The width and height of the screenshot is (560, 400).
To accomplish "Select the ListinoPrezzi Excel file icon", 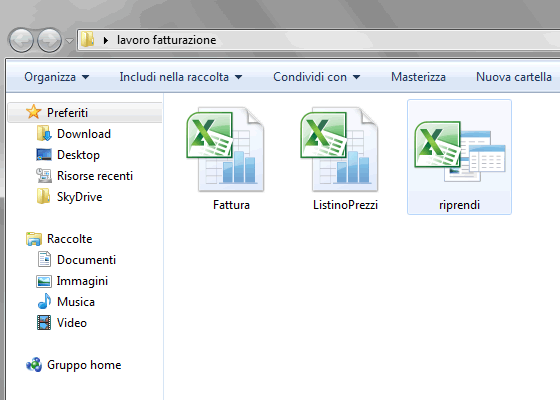I will coord(339,150).
